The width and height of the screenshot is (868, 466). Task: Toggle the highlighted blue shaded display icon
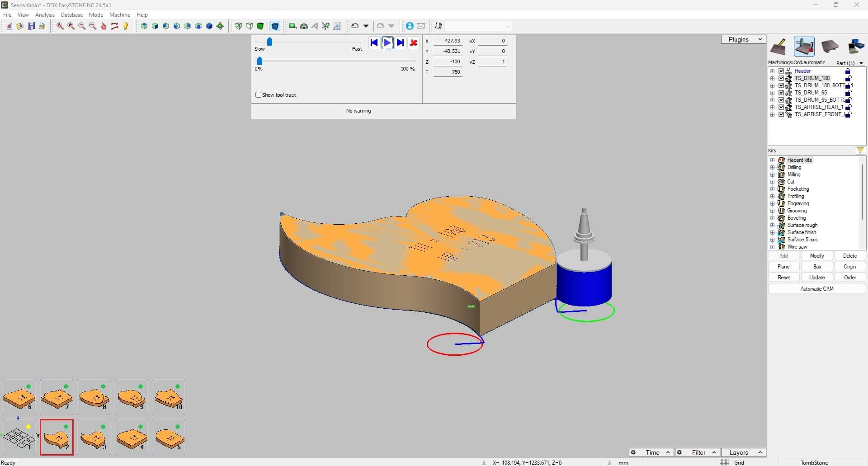click(x=275, y=26)
